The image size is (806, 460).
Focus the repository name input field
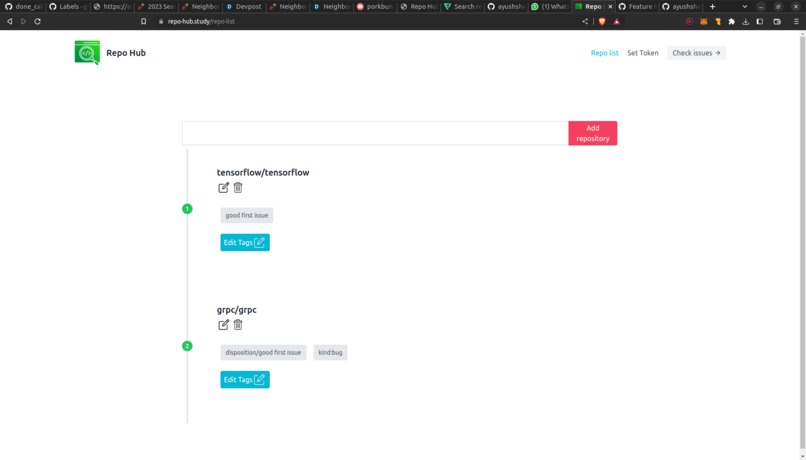pyautogui.click(x=375, y=133)
